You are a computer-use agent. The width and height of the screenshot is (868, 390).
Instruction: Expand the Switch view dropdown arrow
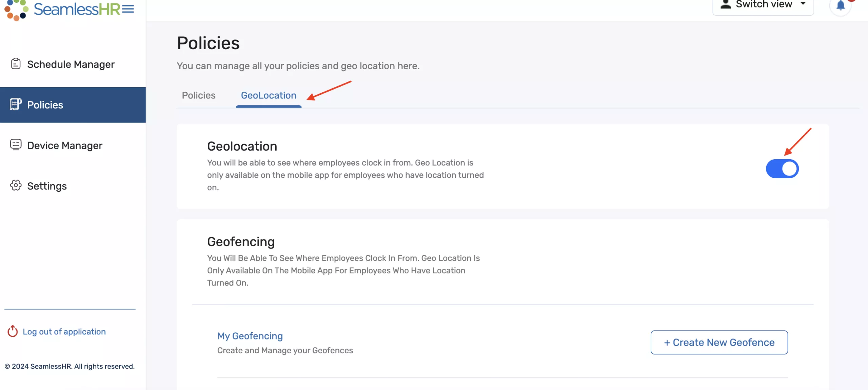click(803, 4)
